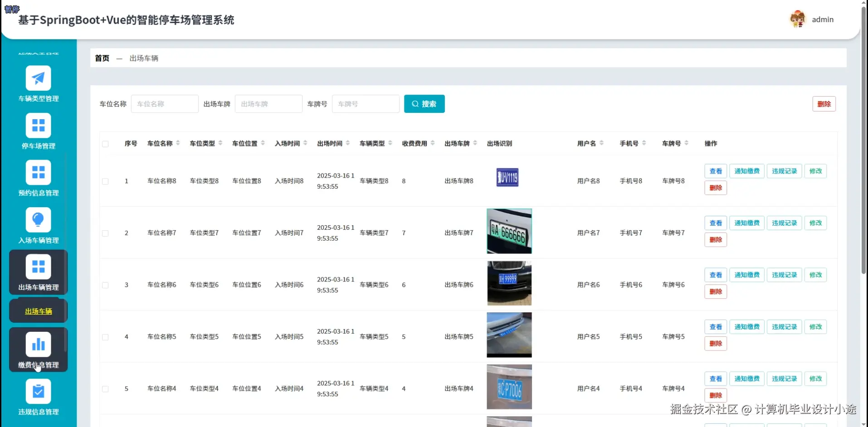Sort the table by 车位名称
868x427 pixels.
tap(178, 143)
